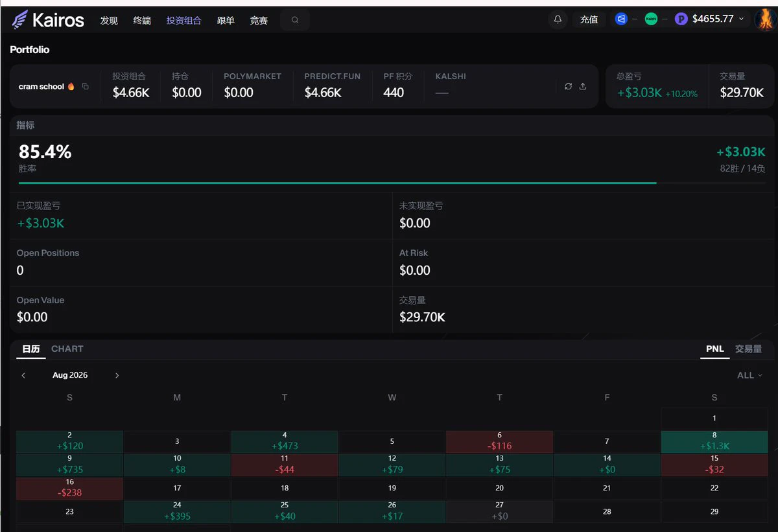The image size is (778, 532).
Task: Share or export the portfolio
Action: (583, 86)
